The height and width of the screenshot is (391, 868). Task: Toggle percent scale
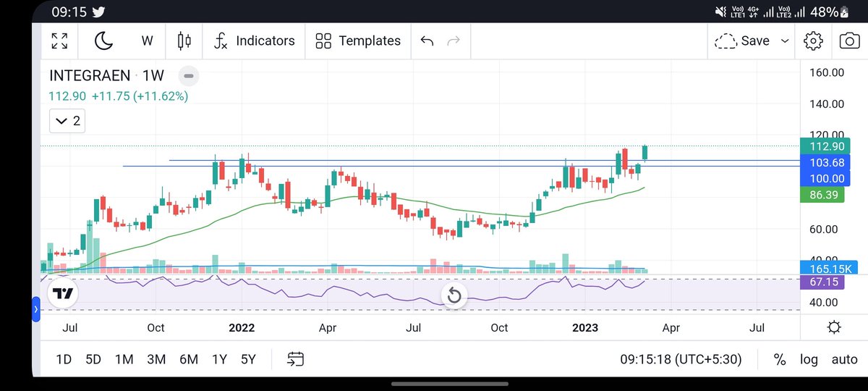click(780, 359)
